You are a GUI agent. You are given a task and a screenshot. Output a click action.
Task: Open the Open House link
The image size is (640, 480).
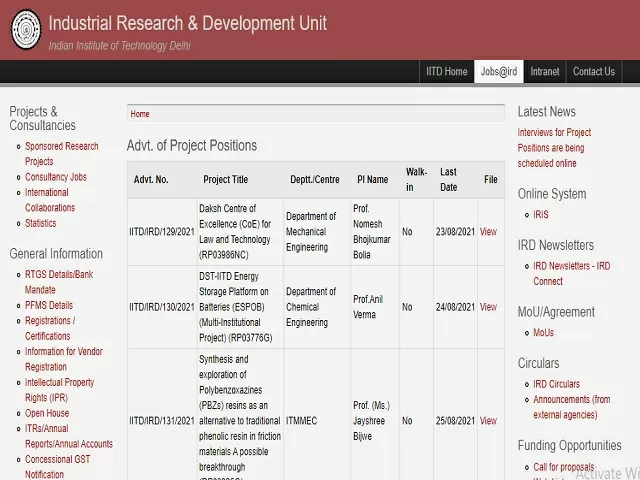click(47, 413)
